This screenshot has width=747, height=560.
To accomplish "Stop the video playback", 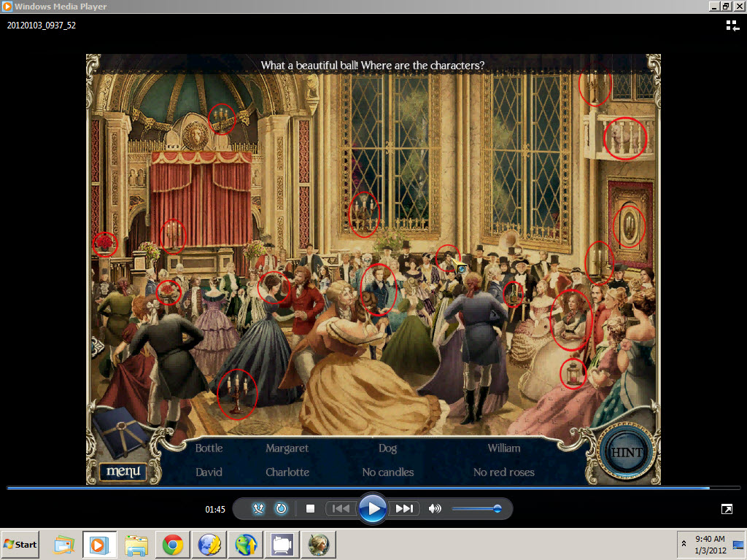I will [x=310, y=509].
